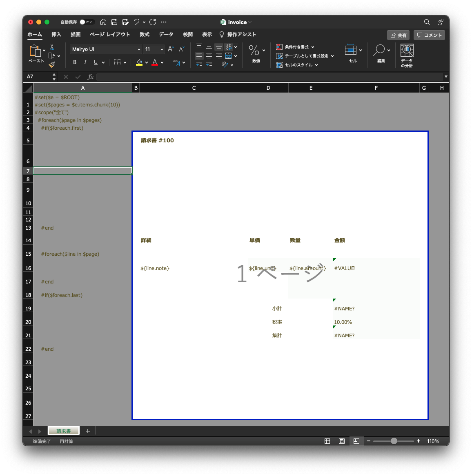The image size is (472, 476).
Task: Align text right
Action: point(219,56)
